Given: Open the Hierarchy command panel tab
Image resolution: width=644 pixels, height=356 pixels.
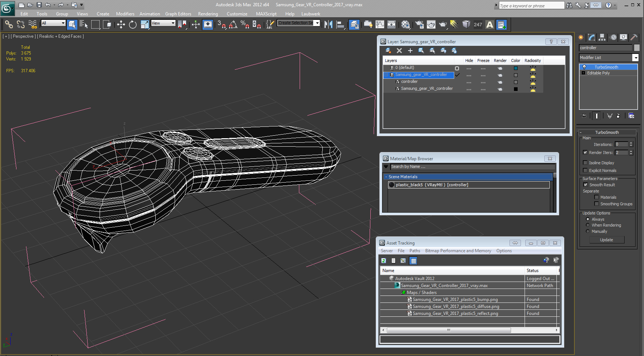Looking at the screenshot, I should [602, 37].
